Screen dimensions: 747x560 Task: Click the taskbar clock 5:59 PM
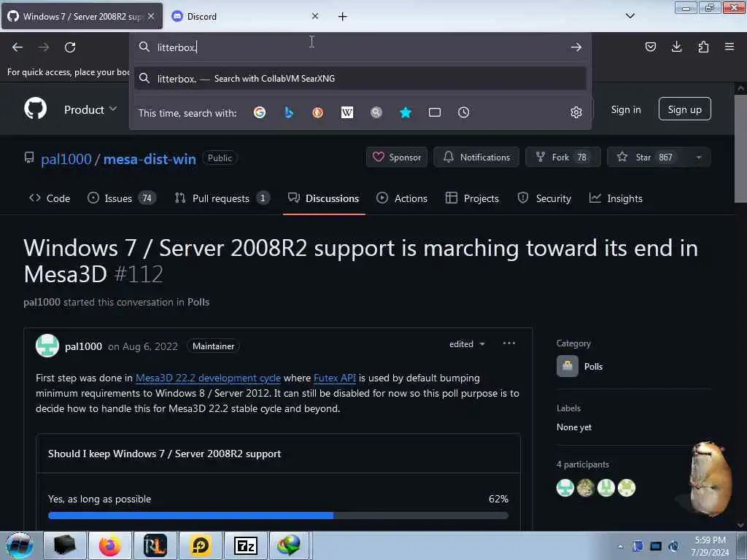point(710,545)
